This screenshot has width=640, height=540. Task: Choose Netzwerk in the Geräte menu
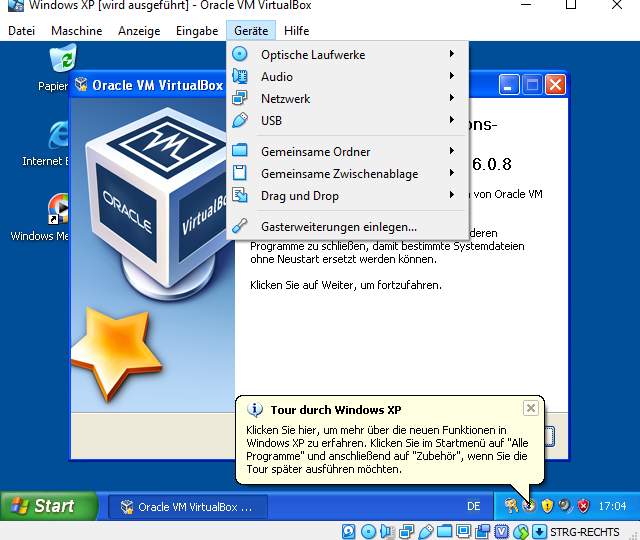347,98
